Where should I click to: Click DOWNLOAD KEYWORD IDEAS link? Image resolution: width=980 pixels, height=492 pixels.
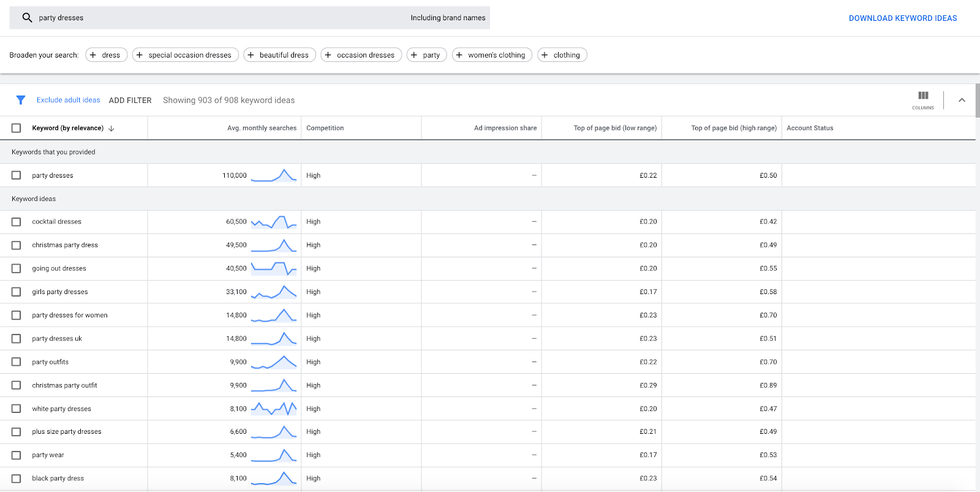pos(903,18)
